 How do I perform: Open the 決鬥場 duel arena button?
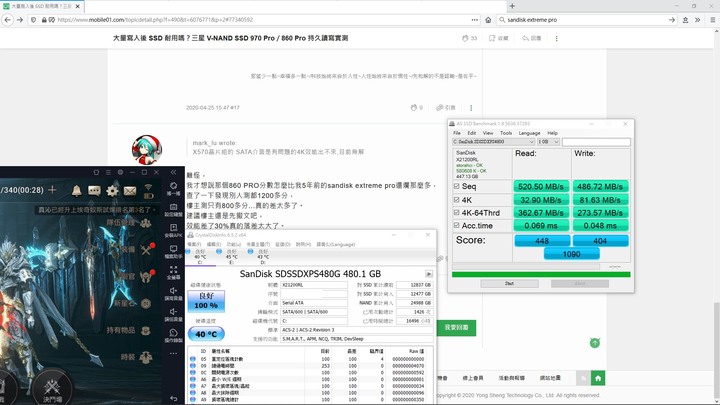(52, 390)
